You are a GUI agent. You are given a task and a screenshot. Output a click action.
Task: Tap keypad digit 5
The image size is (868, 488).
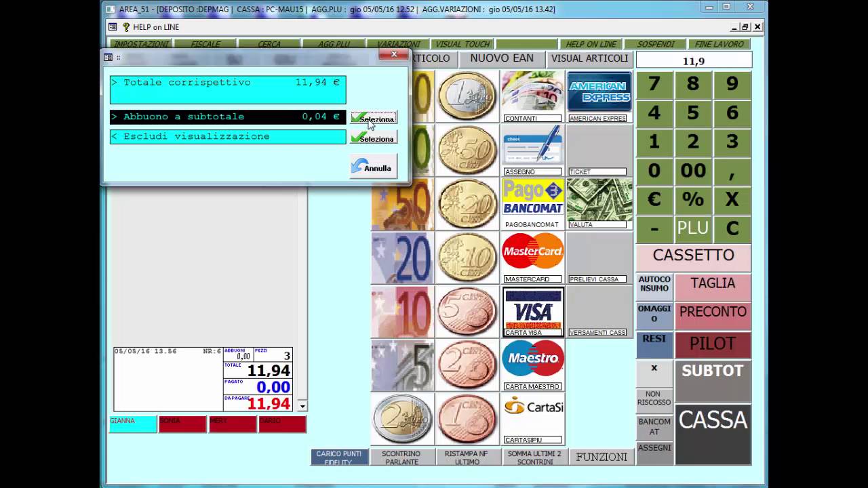(693, 113)
